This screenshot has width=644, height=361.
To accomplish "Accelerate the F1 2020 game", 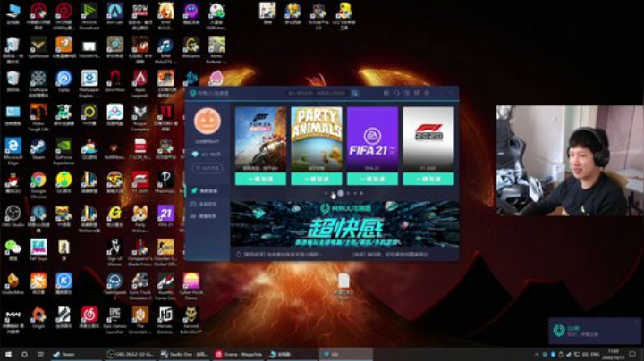I will click(x=428, y=179).
